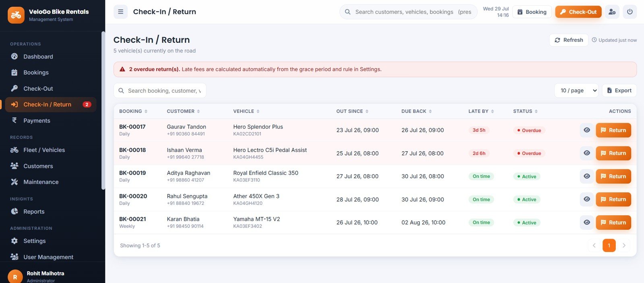Sort by DUE BACK column
This screenshot has width=644, height=283.
417,111
